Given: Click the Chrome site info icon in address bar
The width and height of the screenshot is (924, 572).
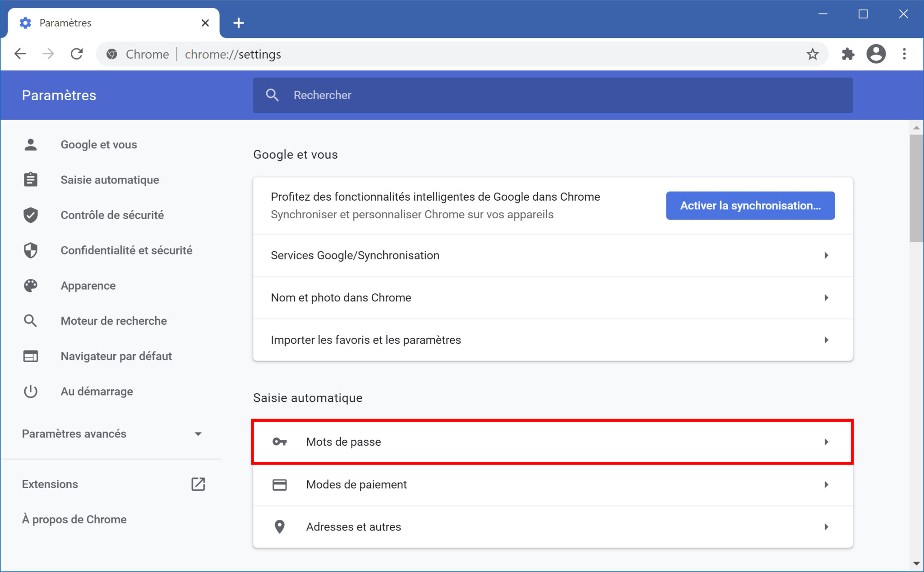Looking at the screenshot, I should point(111,54).
